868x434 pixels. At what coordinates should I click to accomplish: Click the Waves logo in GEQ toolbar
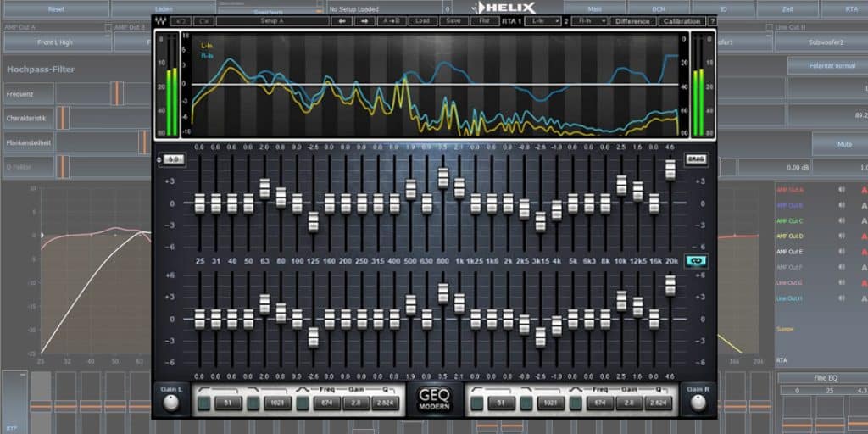[x=160, y=21]
